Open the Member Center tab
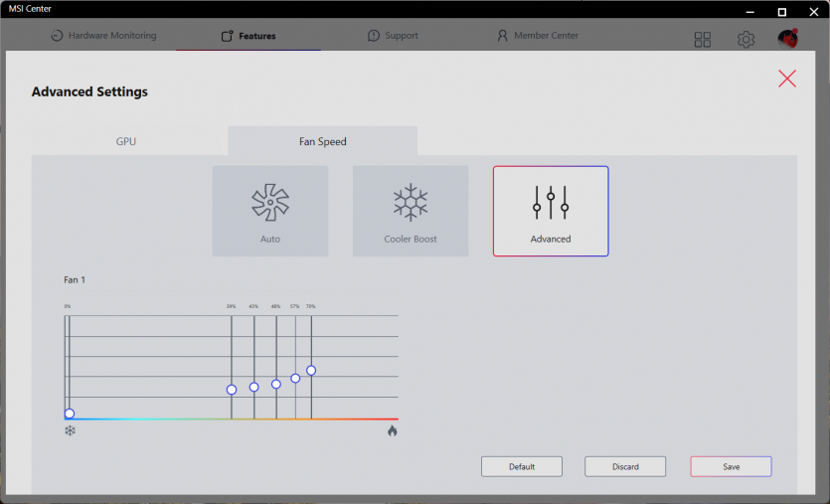This screenshot has width=830, height=504. pos(538,36)
